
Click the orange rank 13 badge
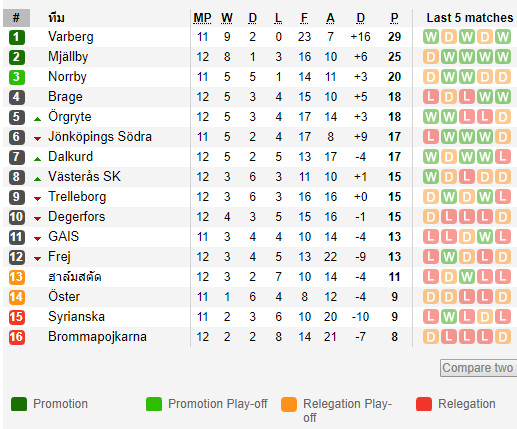pyautogui.click(x=17, y=277)
